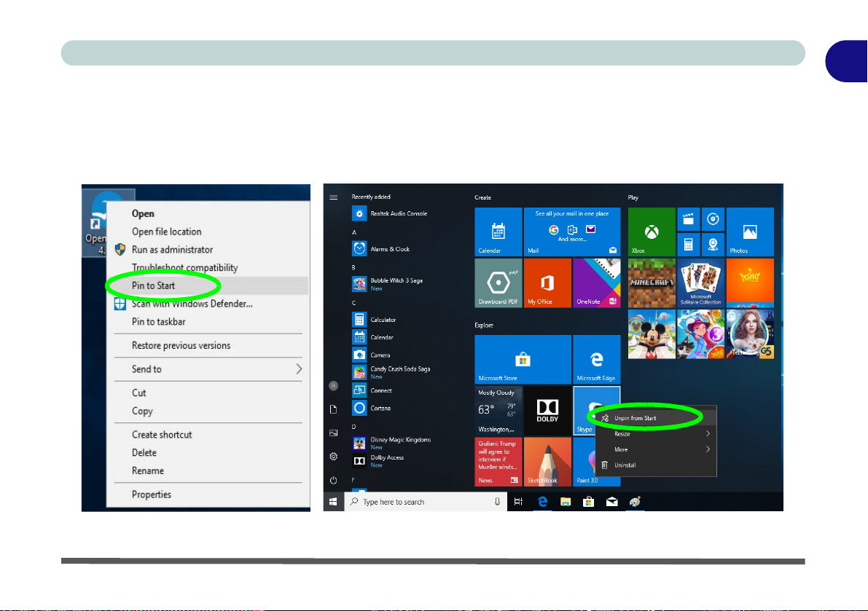Click Restore previous versions
The image size is (868, 611).
click(181, 346)
